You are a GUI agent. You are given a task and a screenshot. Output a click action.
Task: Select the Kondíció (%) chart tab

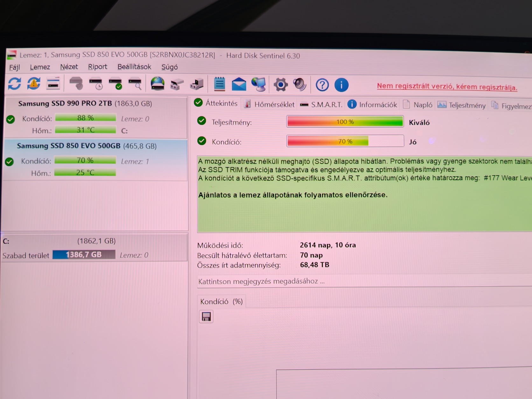[x=221, y=301]
